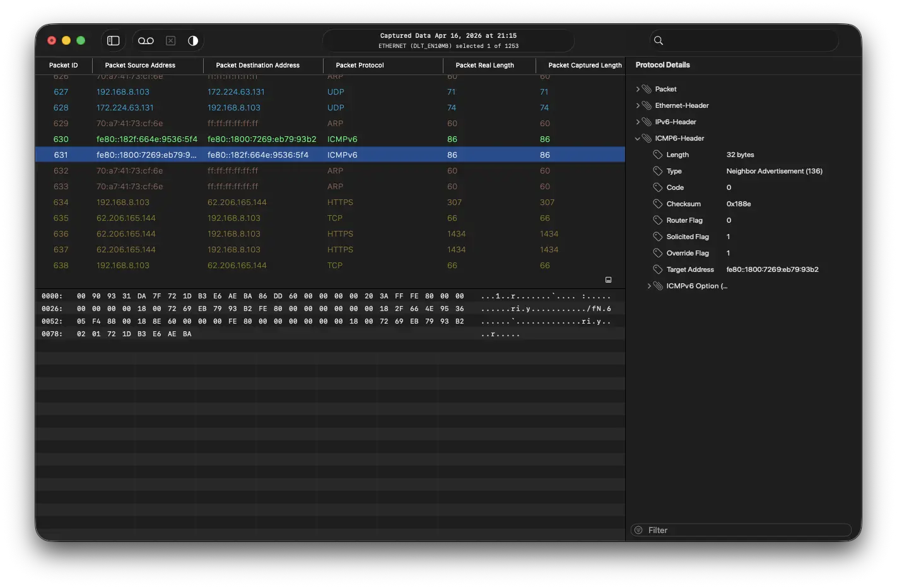This screenshot has height=588, width=897.
Task: Click the tag icon beside Target Address
Action: [657, 269]
